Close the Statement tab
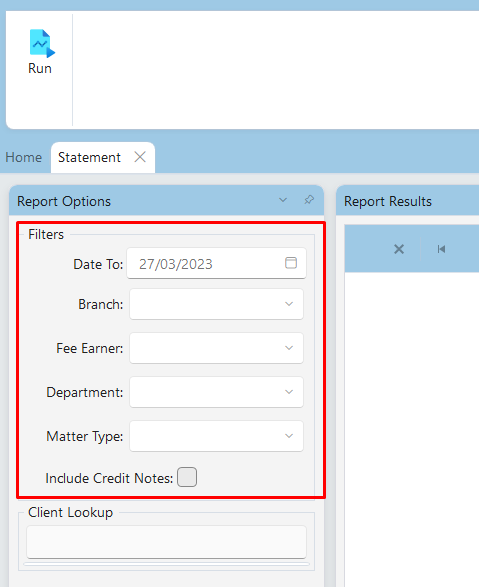 click(x=140, y=157)
